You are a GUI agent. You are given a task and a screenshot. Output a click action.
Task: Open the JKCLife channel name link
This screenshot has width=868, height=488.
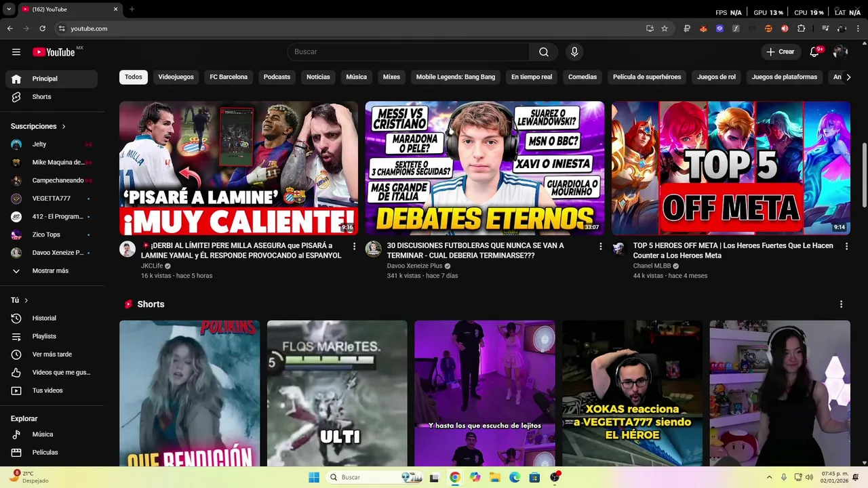pos(152,266)
